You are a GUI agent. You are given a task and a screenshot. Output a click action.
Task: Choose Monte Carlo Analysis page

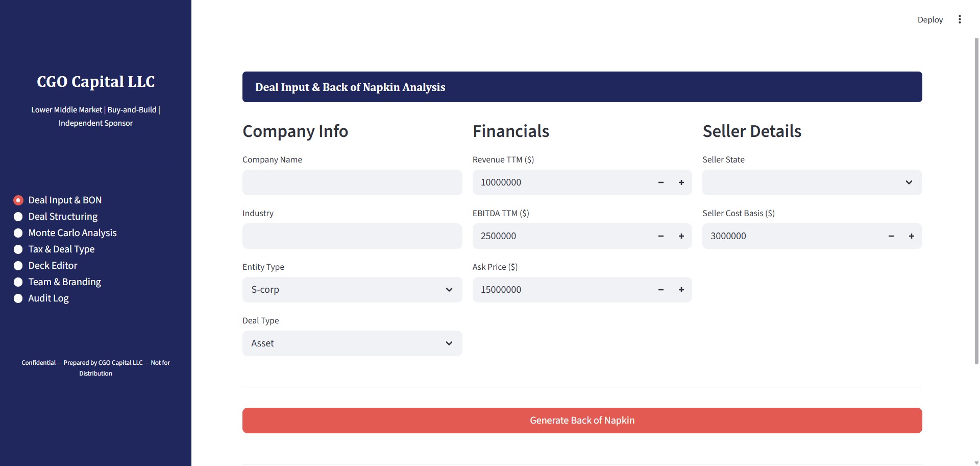coord(18,233)
